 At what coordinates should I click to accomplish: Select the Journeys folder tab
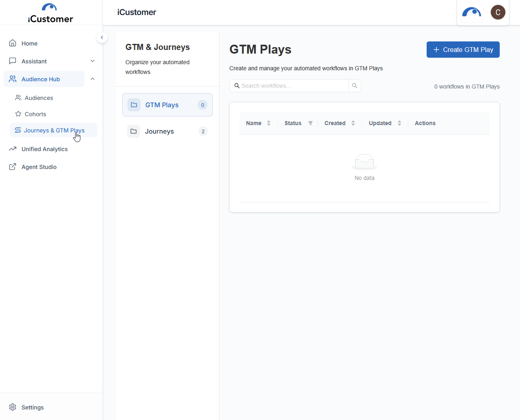pos(167,131)
